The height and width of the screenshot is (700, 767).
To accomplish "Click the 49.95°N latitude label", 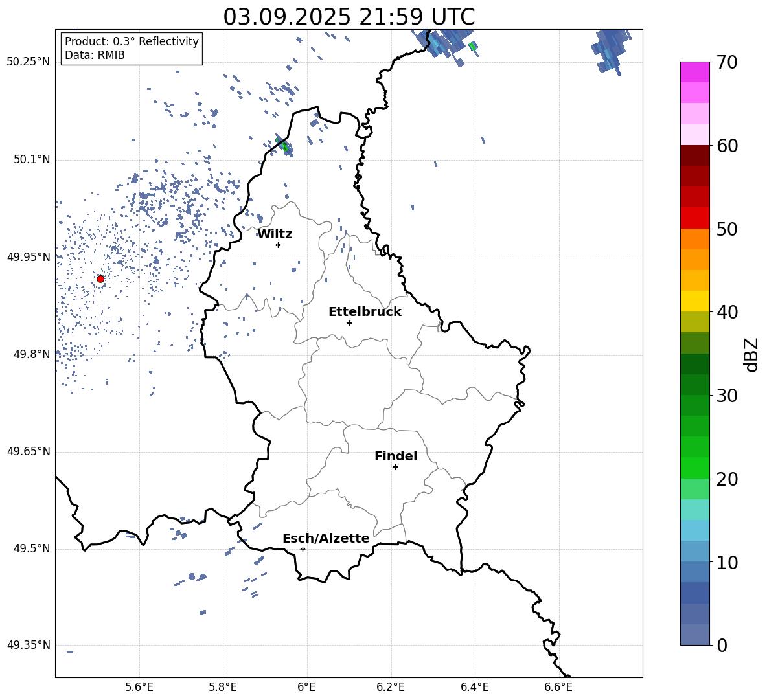I will click(x=29, y=257).
